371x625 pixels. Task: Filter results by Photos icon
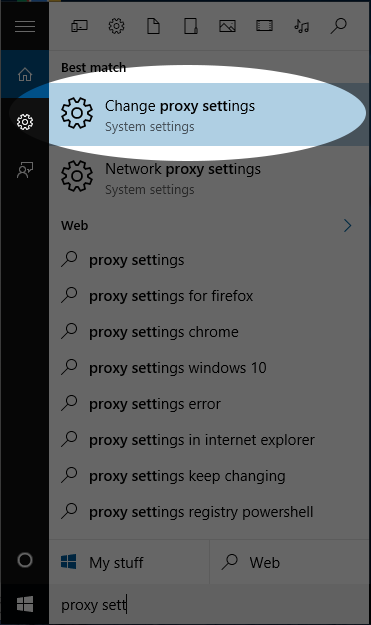(x=228, y=27)
